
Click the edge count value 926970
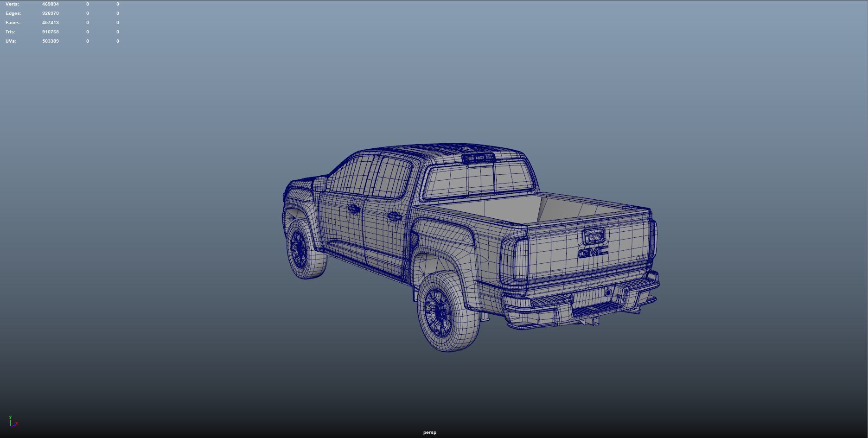[51, 13]
